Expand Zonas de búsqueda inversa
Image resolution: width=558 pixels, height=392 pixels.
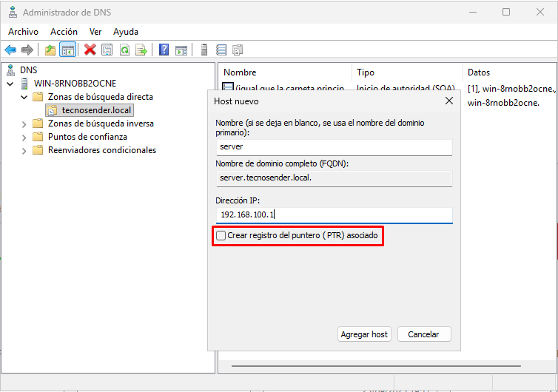point(24,124)
